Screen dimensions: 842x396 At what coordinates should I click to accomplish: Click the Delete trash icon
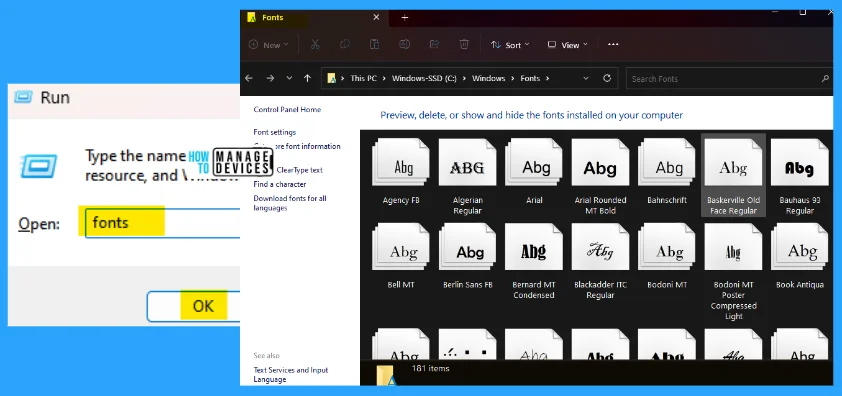coord(464,45)
